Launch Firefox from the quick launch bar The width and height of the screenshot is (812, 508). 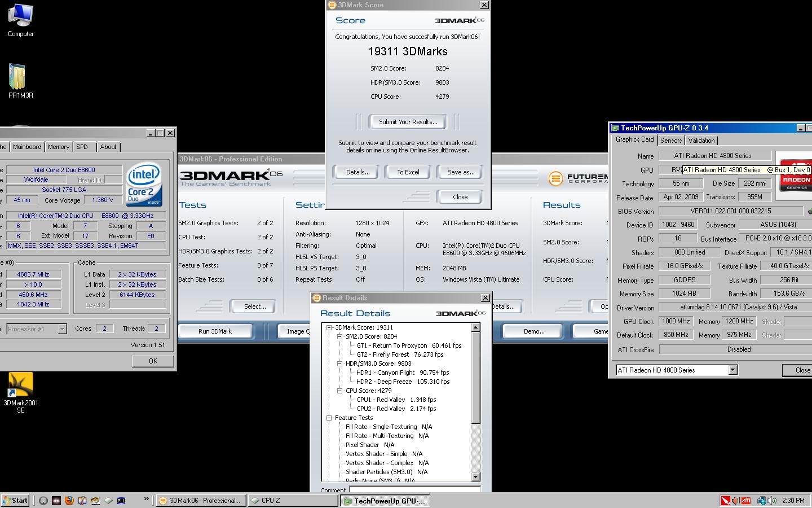pos(69,501)
